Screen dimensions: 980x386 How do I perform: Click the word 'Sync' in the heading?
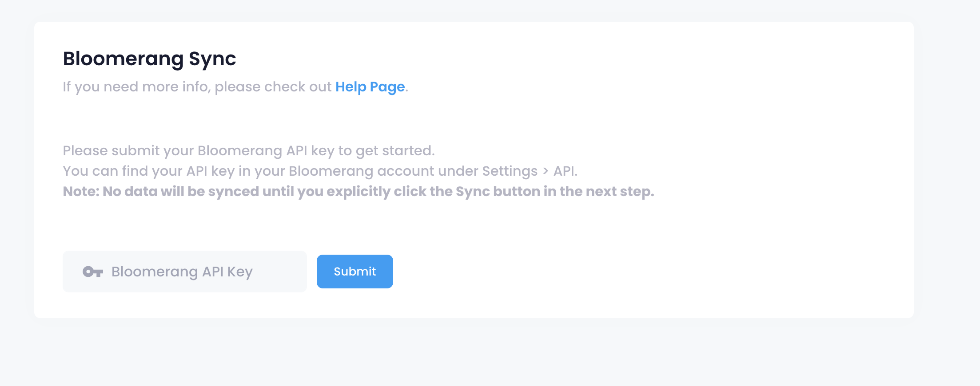point(212,59)
